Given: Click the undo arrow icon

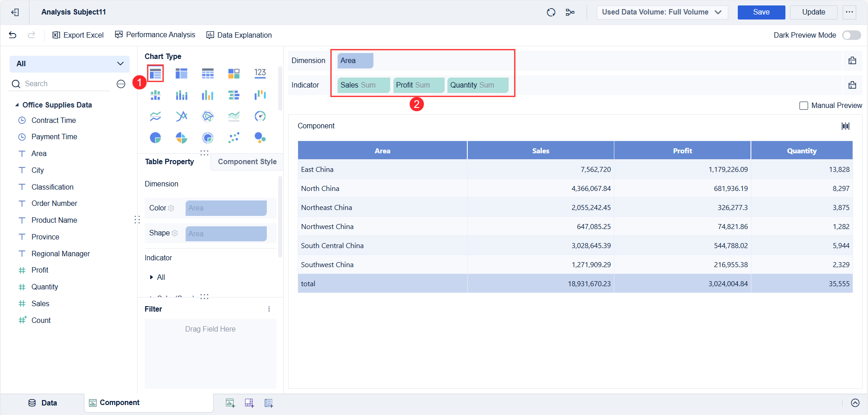Looking at the screenshot, I should pyautogui.click(x=13, y=35).
